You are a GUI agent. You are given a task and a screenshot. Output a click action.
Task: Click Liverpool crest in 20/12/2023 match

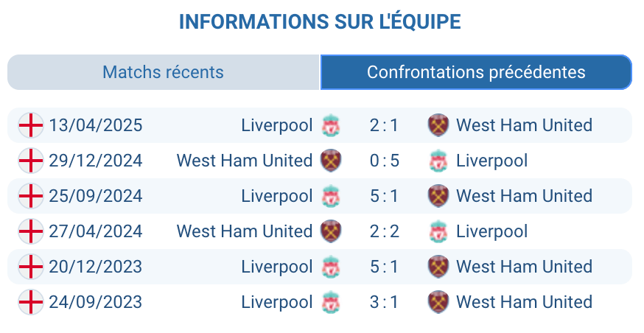pos(331,267)
